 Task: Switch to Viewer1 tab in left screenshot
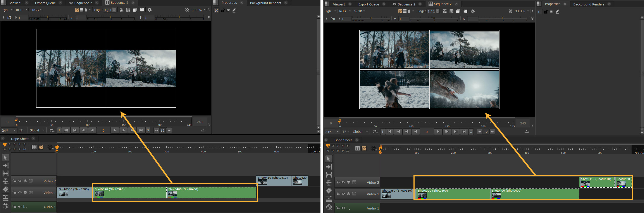tap(15, 3)
